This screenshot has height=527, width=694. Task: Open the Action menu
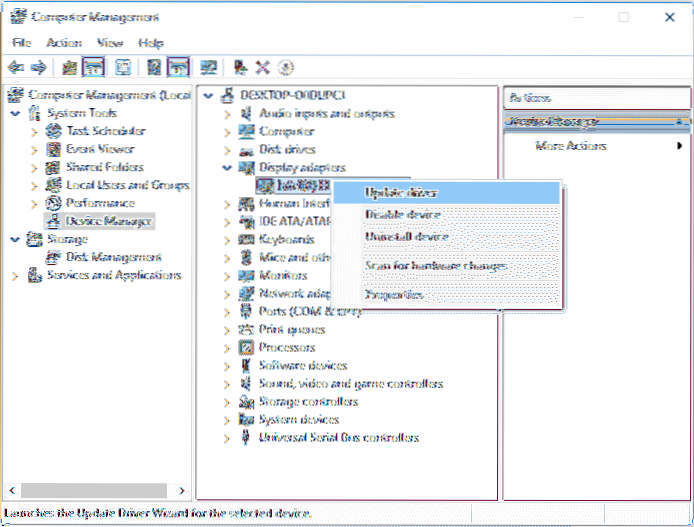(x=64, y=43)
